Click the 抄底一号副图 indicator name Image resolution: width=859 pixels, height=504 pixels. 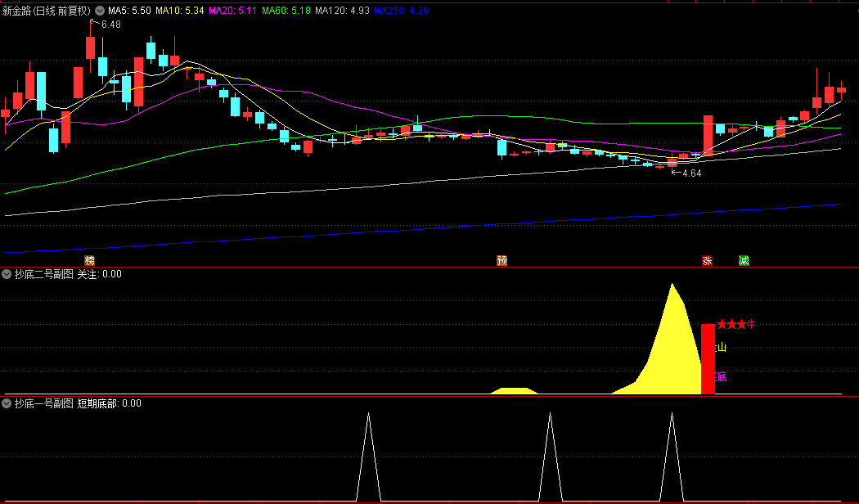pos(43,403)
